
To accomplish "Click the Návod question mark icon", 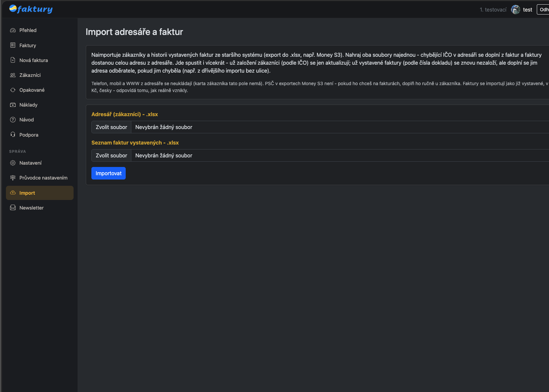I will 13,120.
